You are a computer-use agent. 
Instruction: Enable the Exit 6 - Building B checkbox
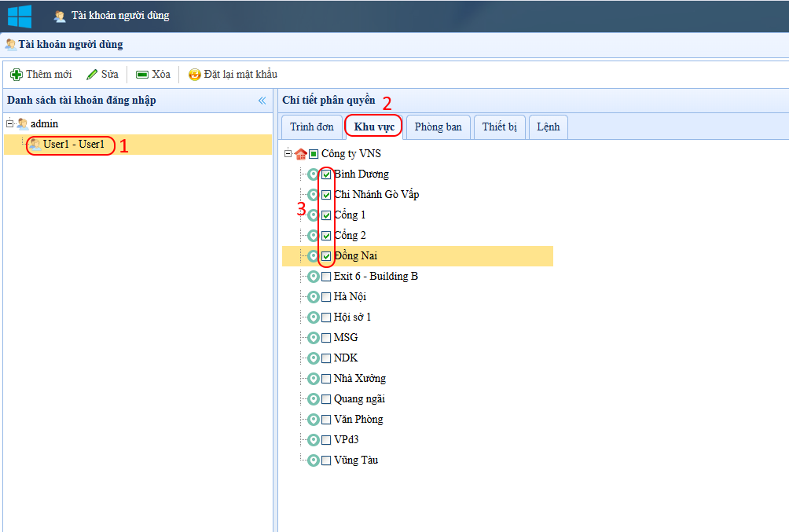coord(326,277)
